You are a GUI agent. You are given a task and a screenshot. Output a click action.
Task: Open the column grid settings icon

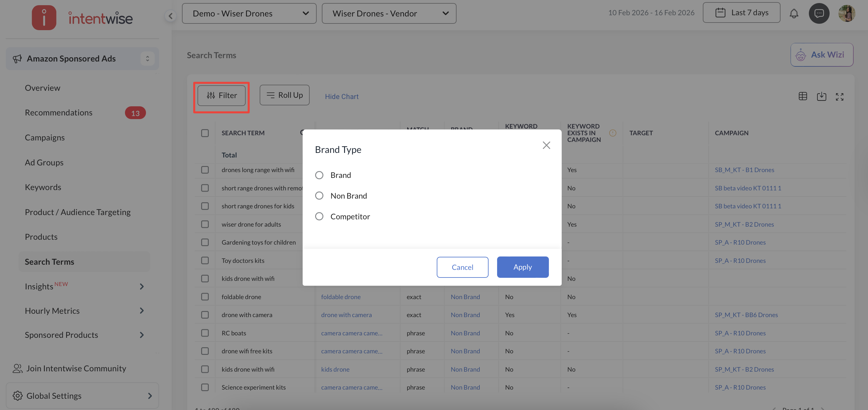(x=803, y=96)
